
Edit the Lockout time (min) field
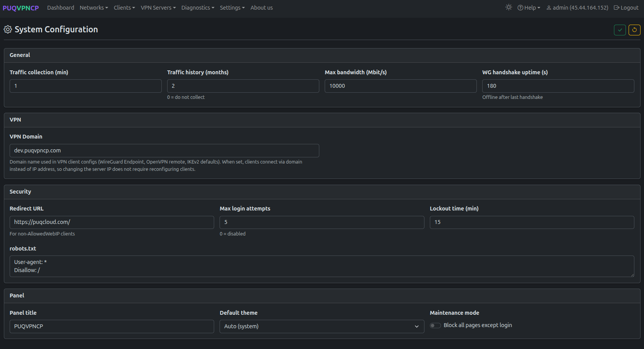coord(532,222)
